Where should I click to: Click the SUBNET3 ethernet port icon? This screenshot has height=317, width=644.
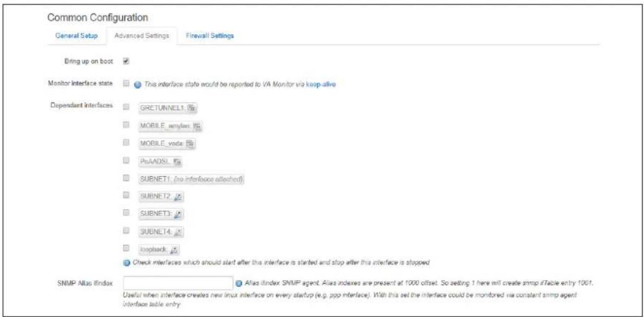pyautogui.click(x=178, y=215)
